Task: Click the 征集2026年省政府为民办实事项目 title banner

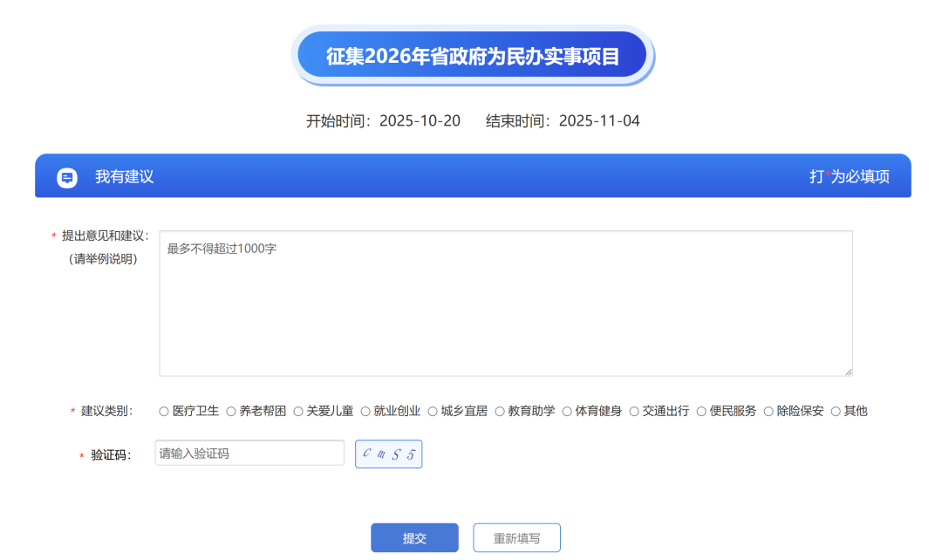Action: click(x=472, y=57)
